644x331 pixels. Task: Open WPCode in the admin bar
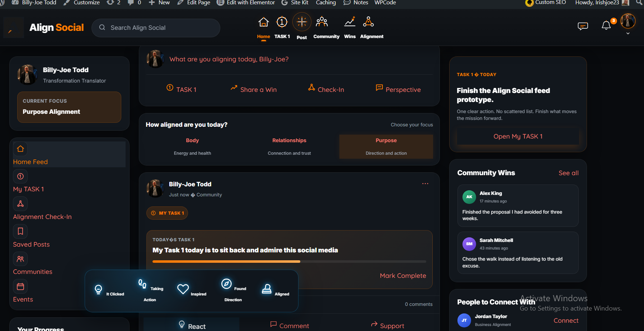coord(385,3)
